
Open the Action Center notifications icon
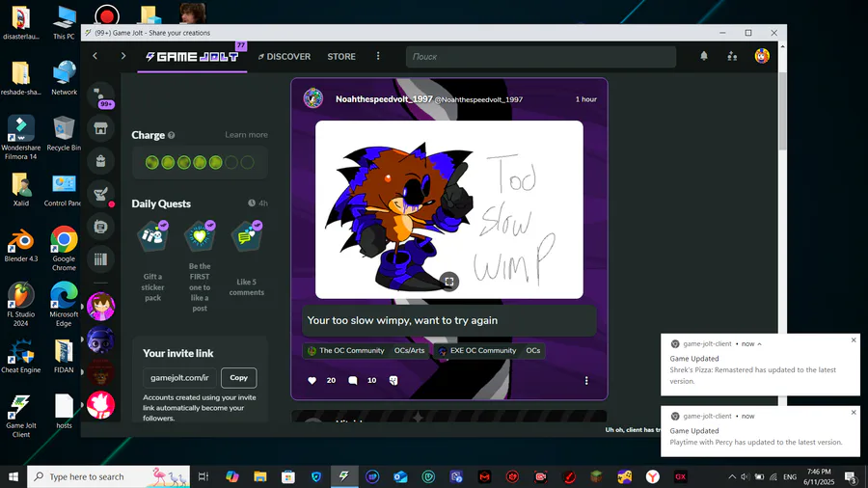[x=851, y=476]
